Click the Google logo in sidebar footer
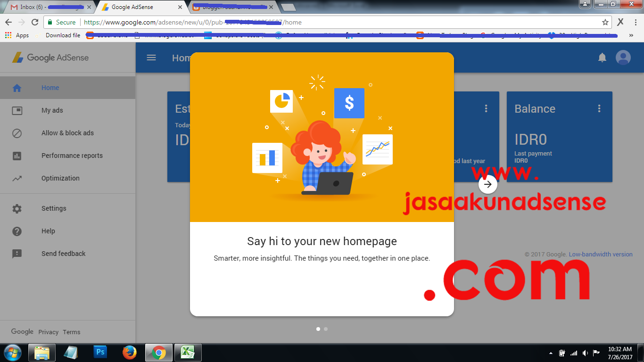This screenshot has height=362, width=644. click(x=22, y=331)
